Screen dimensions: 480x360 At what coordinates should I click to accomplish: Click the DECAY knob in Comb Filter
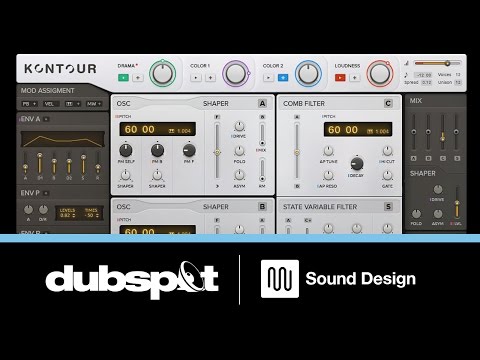tap(357, 164)
